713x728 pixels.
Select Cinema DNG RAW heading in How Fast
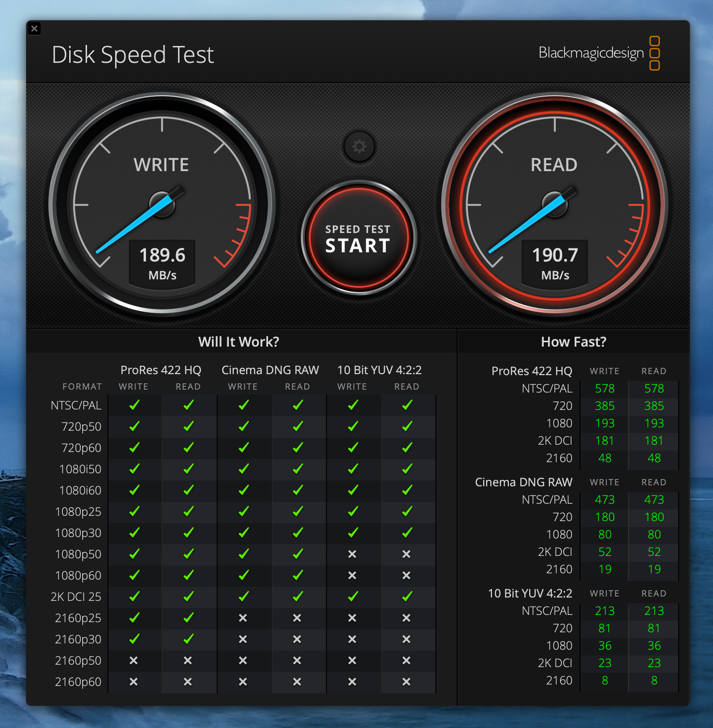[x=523, y=482]
